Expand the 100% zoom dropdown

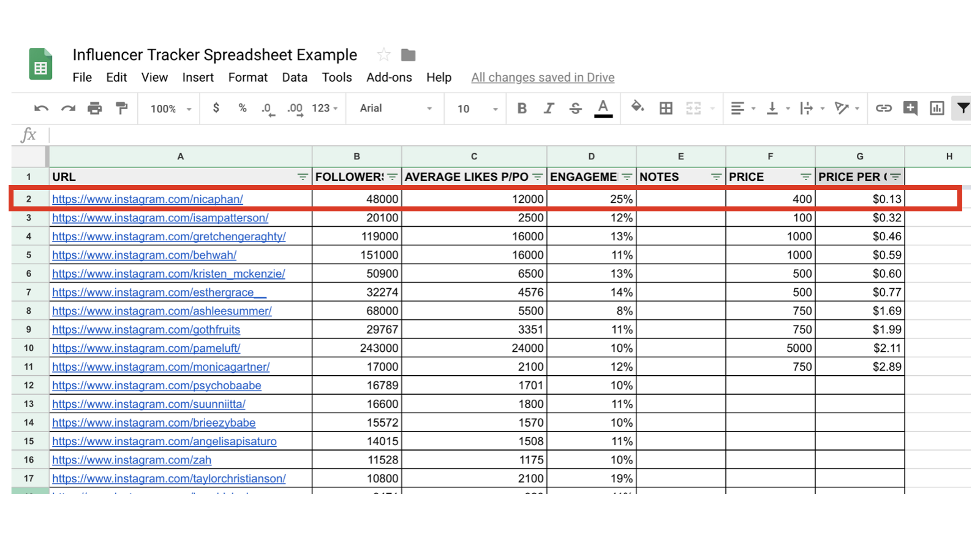coord(171,109)
